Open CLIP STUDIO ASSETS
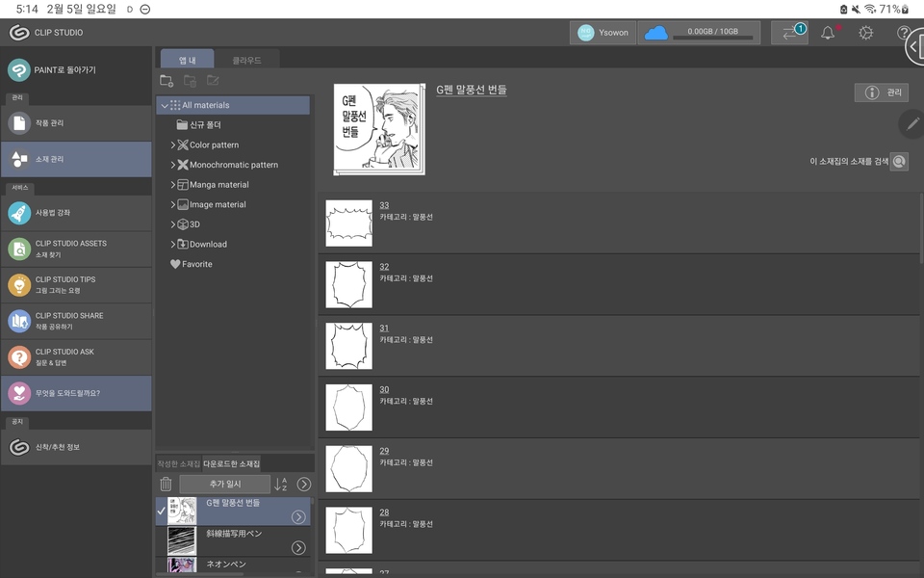924x578 pixels. click(76, 249)
